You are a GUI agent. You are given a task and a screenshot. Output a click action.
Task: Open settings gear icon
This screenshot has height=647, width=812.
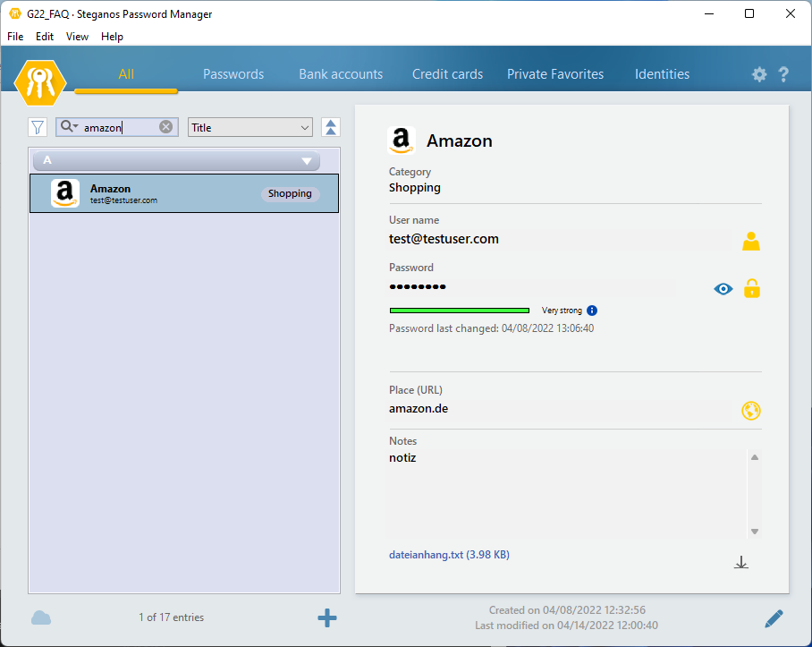click(759, 75)
